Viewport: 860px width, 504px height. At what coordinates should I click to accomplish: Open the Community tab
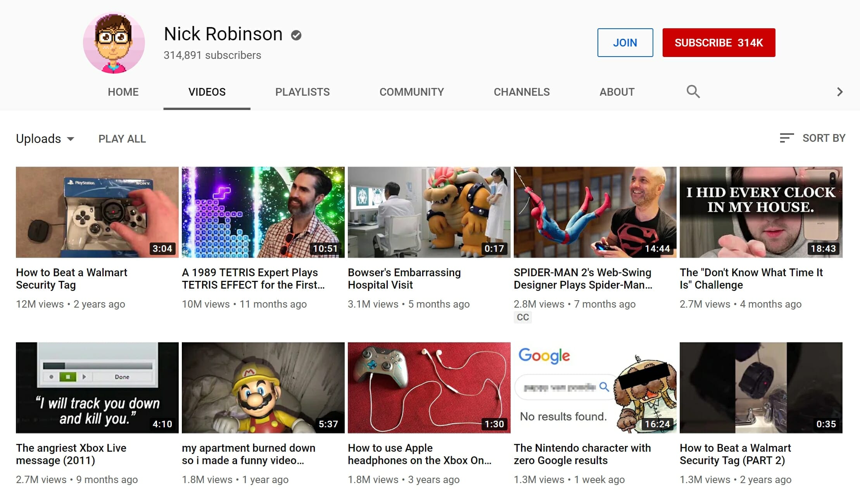pyautogui.click(x=412, y=92)
